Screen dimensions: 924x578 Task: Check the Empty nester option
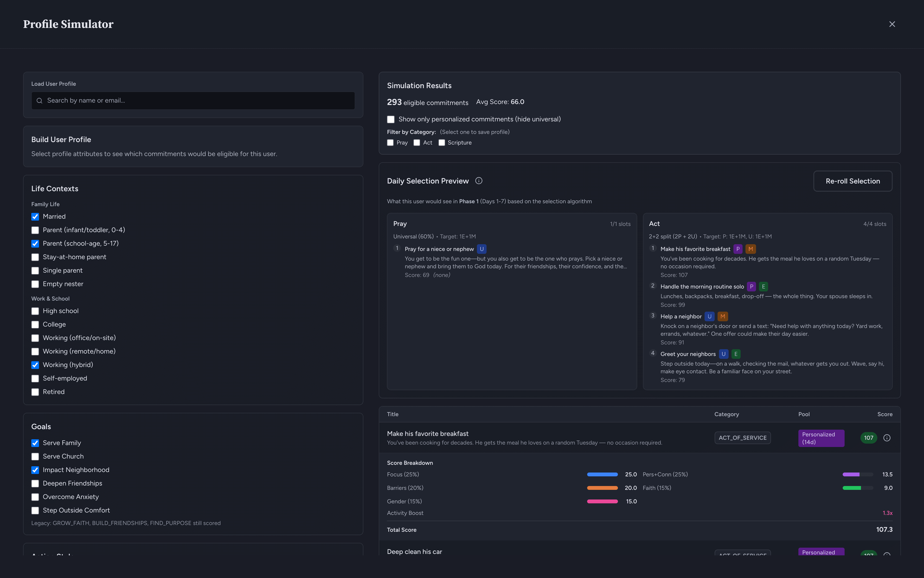(35, 284)
